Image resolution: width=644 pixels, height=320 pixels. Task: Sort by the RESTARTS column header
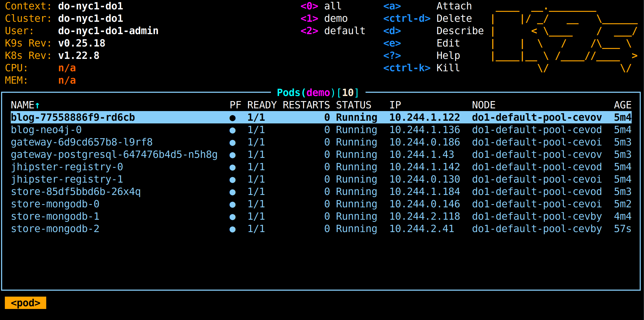[306, 105]
